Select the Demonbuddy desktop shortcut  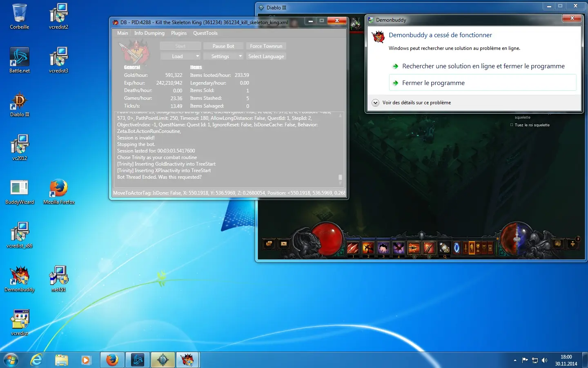(x=20, y=279)
